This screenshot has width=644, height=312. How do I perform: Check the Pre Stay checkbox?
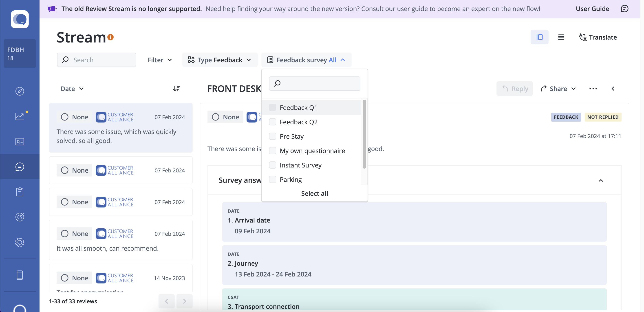[273, 136]
